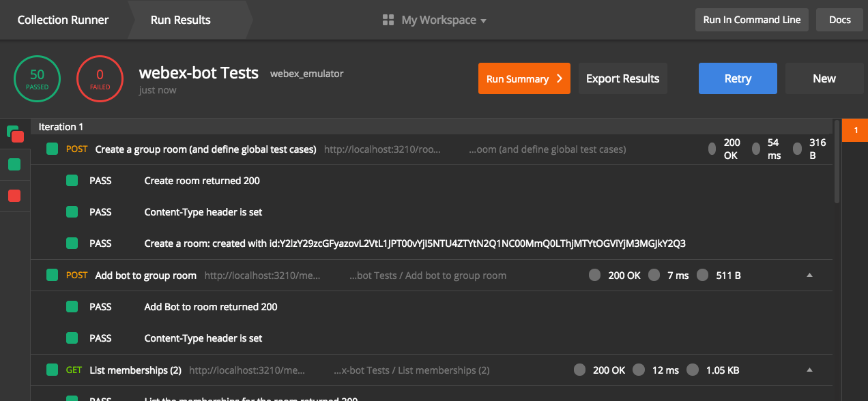This screenshot has width=868, height=401.
Task: Switch to Run Results tab
Action: click(x=180, y=20)
